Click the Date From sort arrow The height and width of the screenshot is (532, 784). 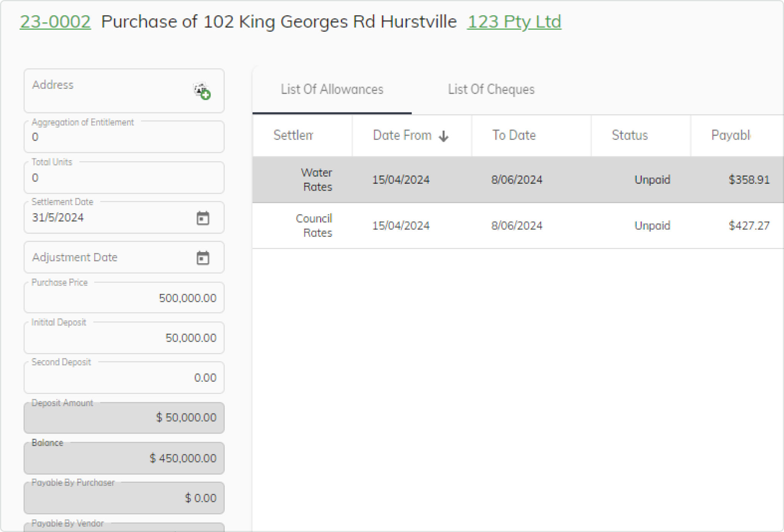[x=443, y=136]
